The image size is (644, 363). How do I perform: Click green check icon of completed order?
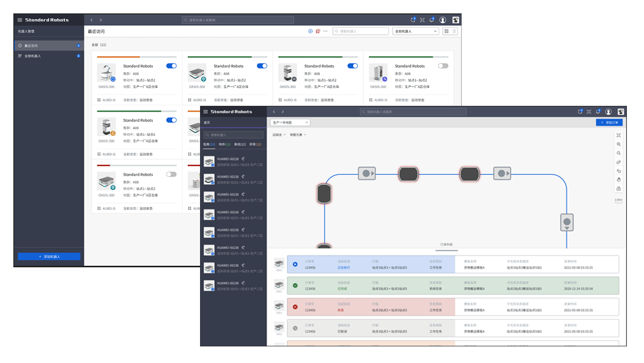pos(295,285)
